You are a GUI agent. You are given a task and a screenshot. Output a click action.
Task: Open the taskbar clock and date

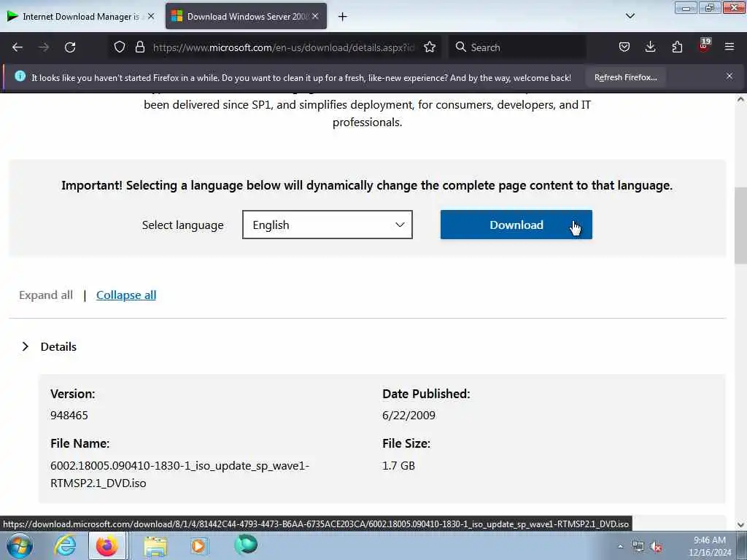[x=709, y=546]
